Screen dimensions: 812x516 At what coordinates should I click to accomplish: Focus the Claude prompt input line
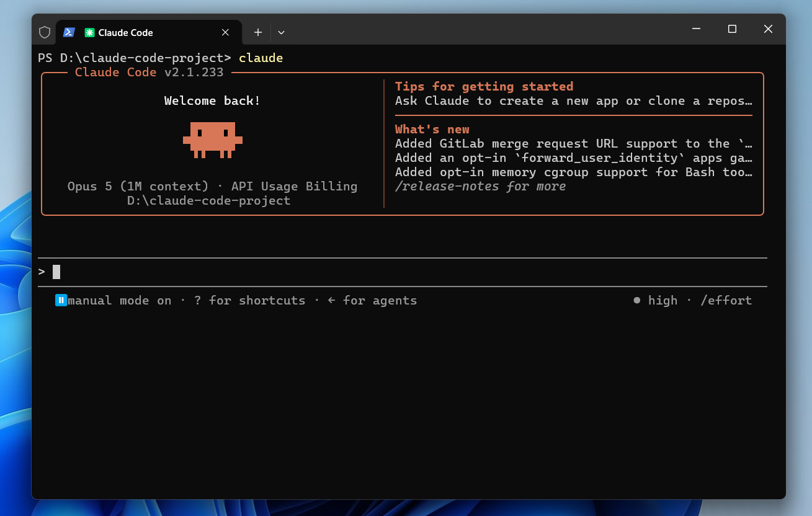402,272
